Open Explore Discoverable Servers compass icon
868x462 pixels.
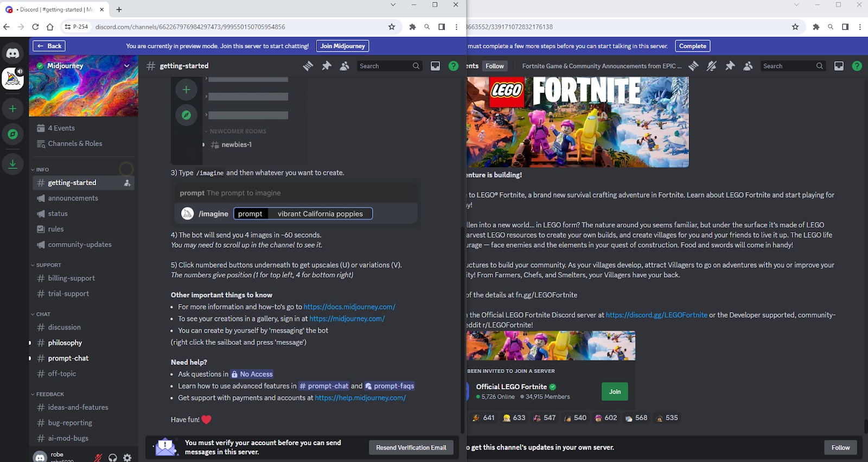13,134
